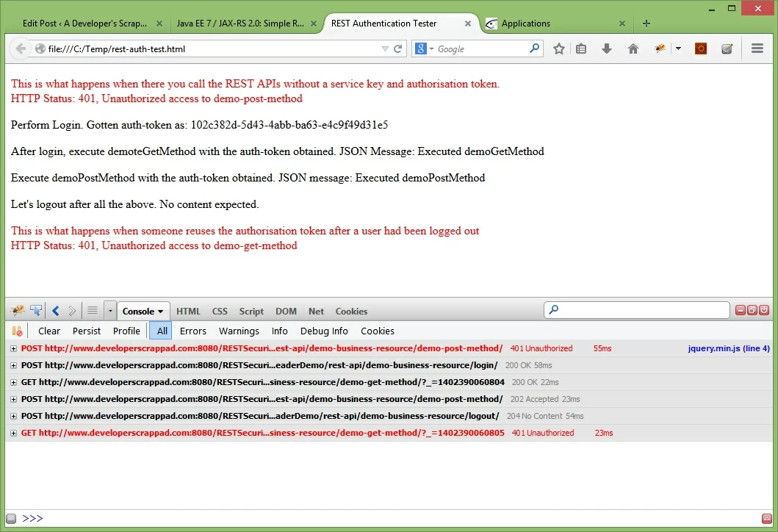778x532 pixels.
Task: Minimize the Firebug panel
Action: (741, 310)
